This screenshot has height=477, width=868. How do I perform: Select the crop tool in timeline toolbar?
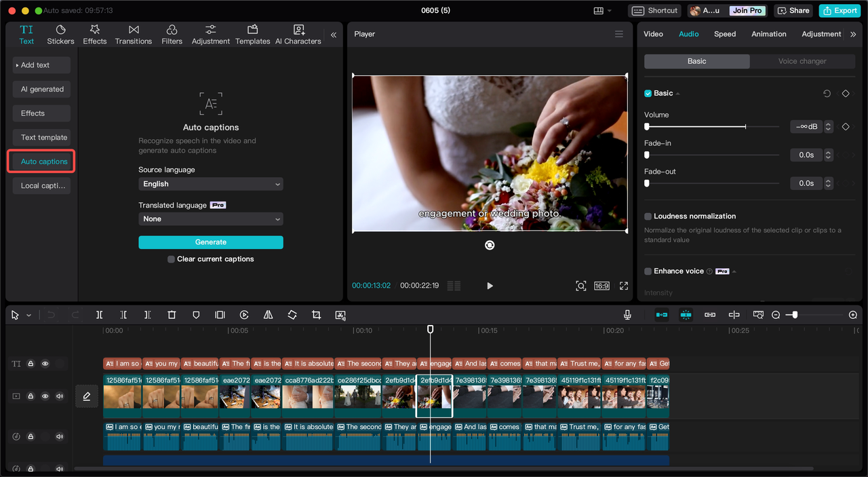(316, 315)
